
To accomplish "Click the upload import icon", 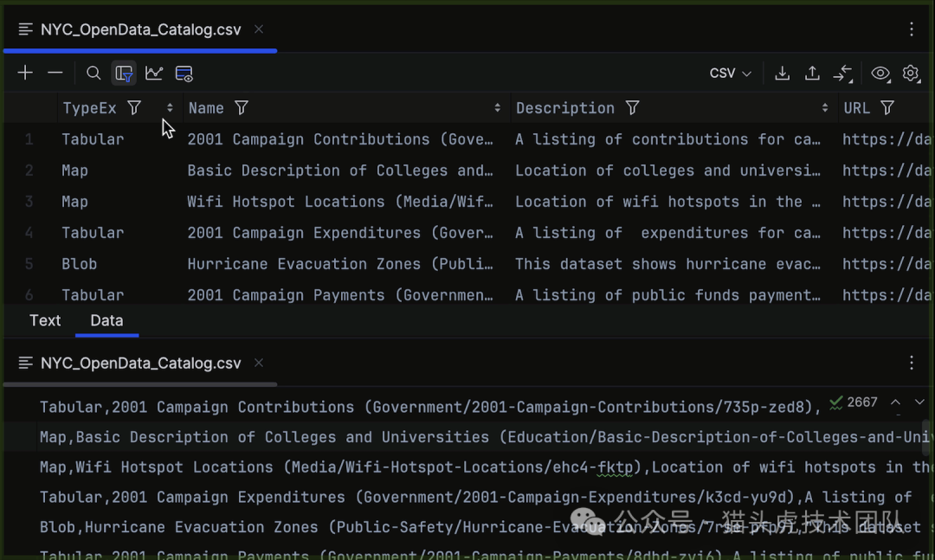I will [x=812, y=74].
